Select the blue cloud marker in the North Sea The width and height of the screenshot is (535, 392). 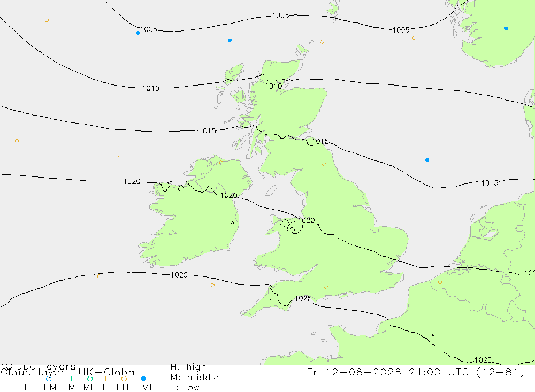click(x=427, y=160)
